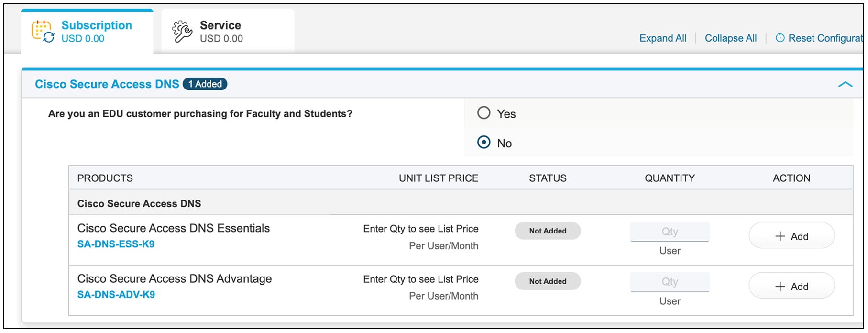Click the Subscription USD 0.00 amount
868x333 pixels.
[x=83, y=39]
